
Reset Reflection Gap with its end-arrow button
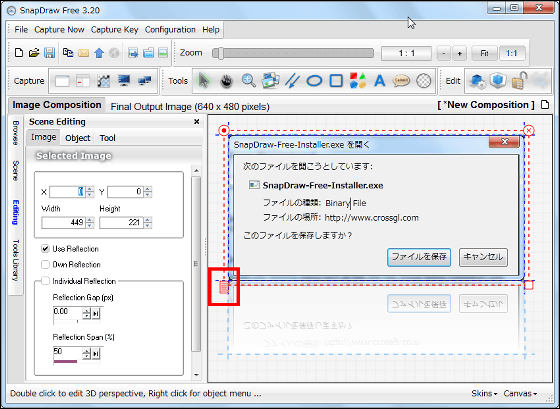[96, 314]
